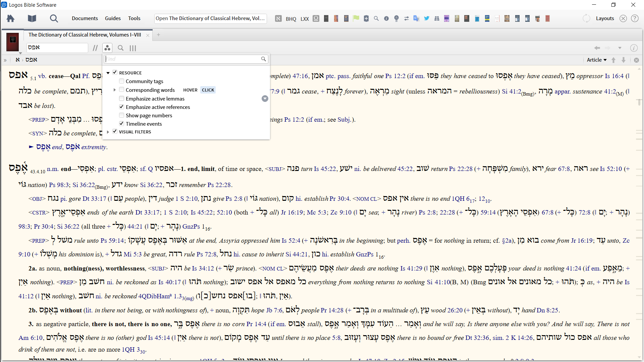
Task: Click the Twitter bird shortcut icon
Action: (x=426, y=18)
